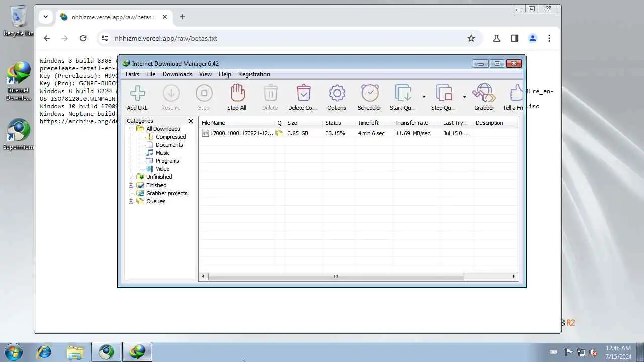Open Start Queue dropdown arrow

[x=424, y=96]
